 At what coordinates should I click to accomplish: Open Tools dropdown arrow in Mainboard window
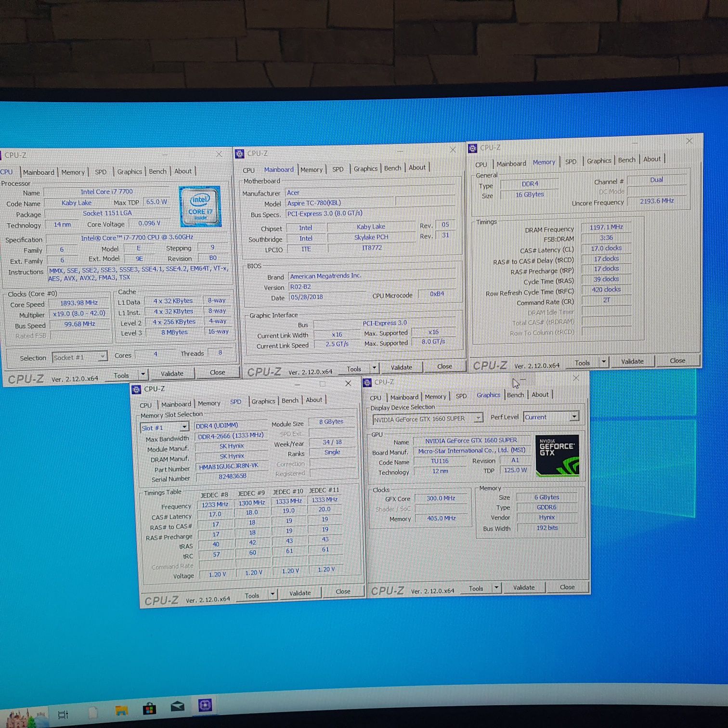[375, 368]
